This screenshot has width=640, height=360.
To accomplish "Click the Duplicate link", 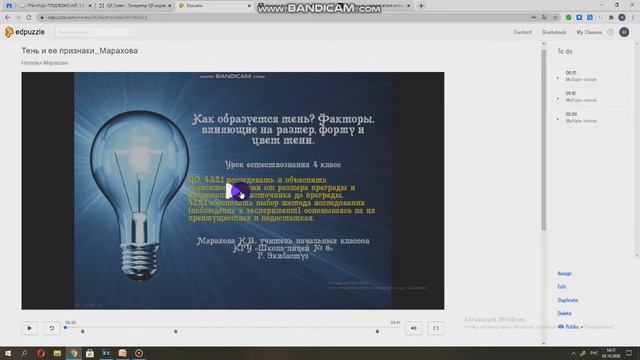I will pos(567,300).
